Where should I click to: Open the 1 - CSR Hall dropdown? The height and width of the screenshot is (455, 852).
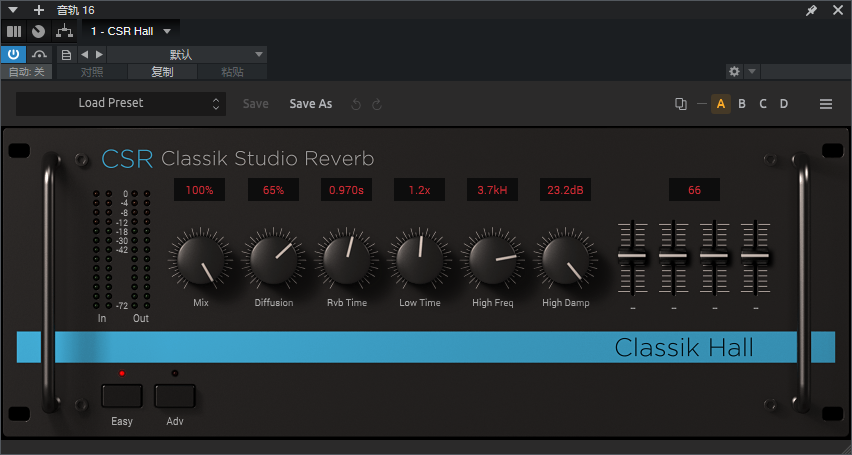131,32
